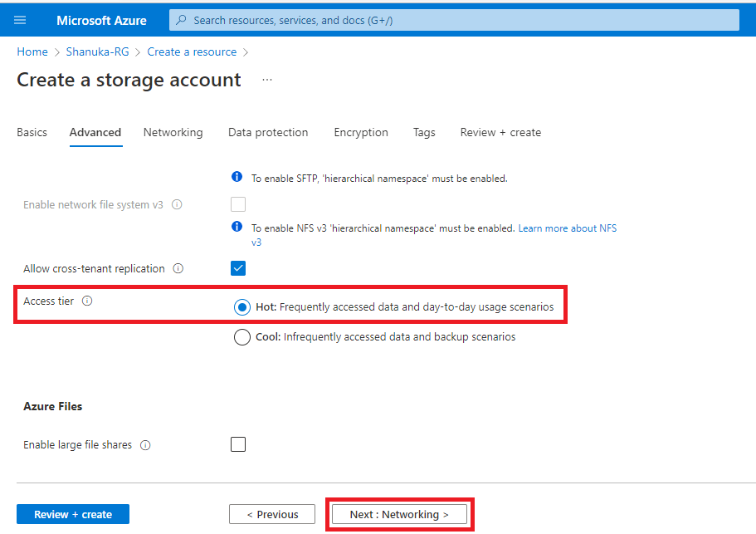The height and width of the screenshot is (534, 756).
Task: Switch to the Networking tab
Action: (x=173, y=132)
